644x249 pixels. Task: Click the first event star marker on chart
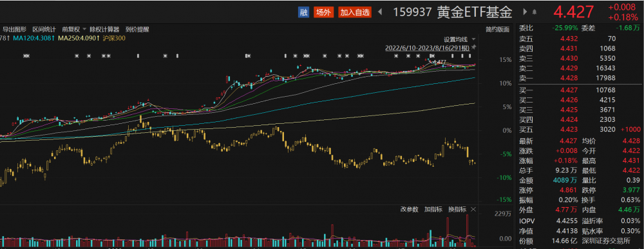(26, 56)
